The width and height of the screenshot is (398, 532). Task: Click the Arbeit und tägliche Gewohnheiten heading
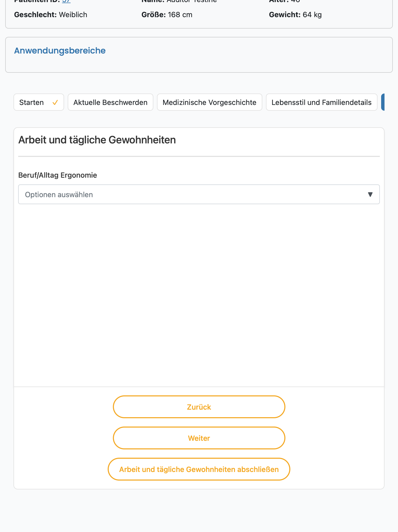97,140
